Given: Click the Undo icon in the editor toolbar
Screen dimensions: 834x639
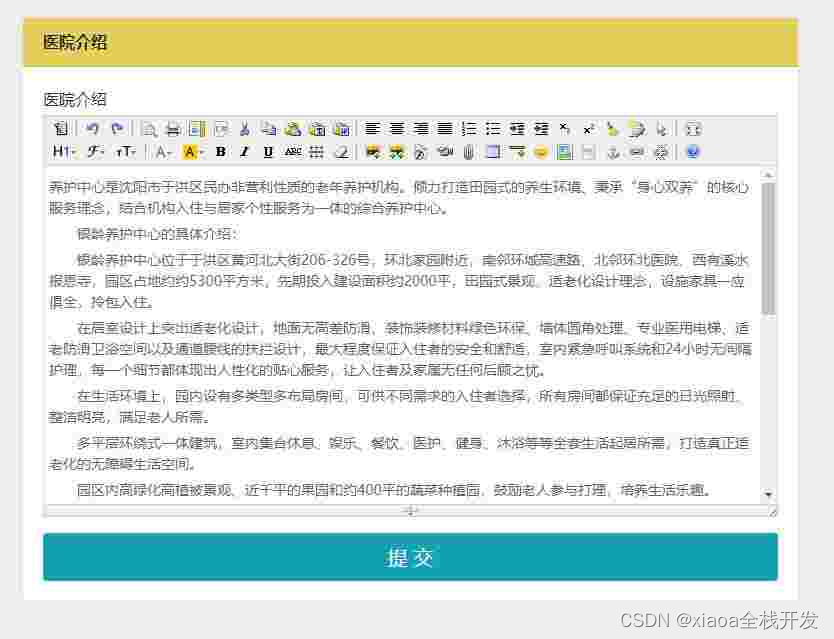Looking at the screenshot, I should pyautogui.click(x=93, y=128).
